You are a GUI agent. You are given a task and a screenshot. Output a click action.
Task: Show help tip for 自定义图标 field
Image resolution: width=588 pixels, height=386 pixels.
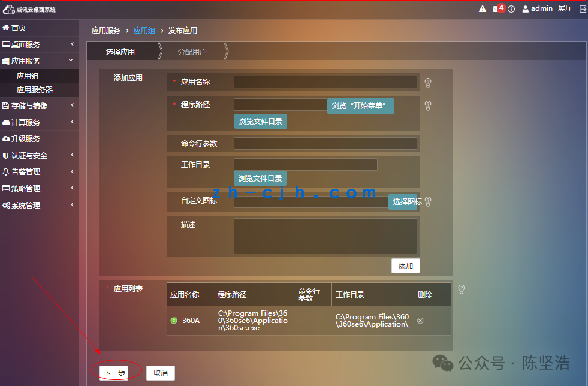(428, 201)
